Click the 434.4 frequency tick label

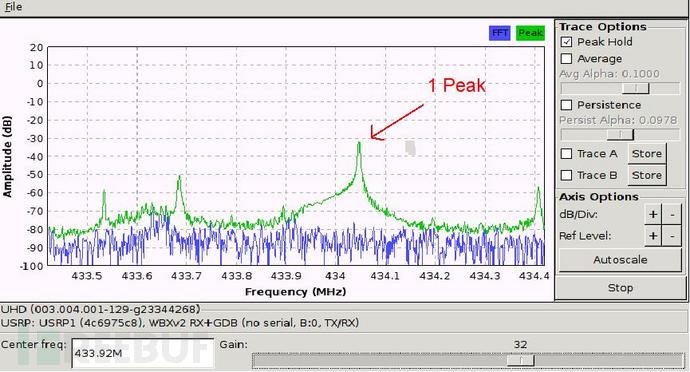click(x=534, y=276)
